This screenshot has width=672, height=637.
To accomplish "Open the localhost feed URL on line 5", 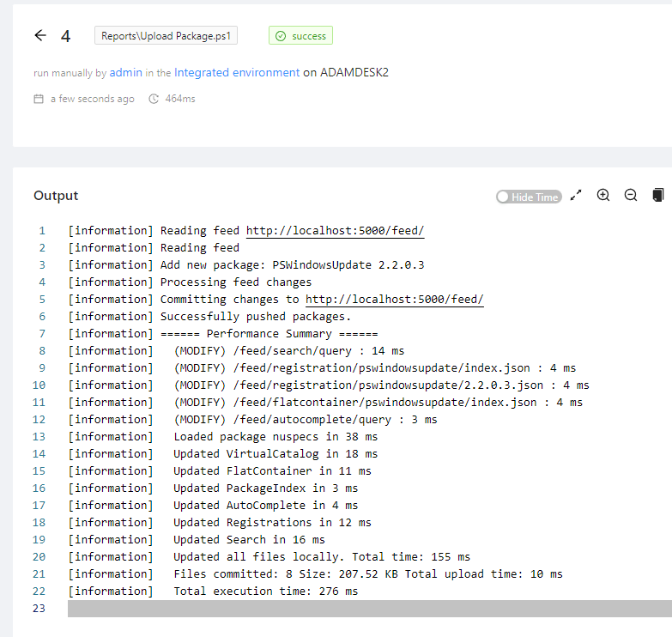I will pyautogui.click(x=395, y=300).
